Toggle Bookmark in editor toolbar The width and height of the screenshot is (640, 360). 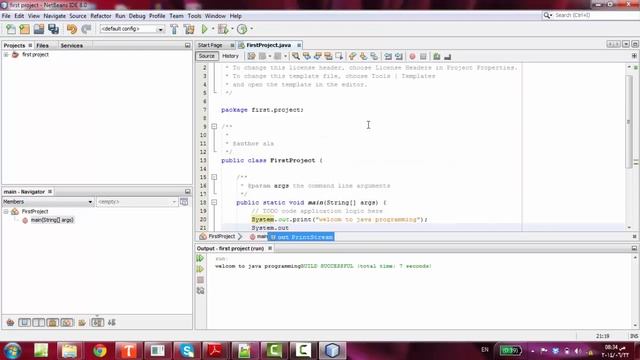374,56
